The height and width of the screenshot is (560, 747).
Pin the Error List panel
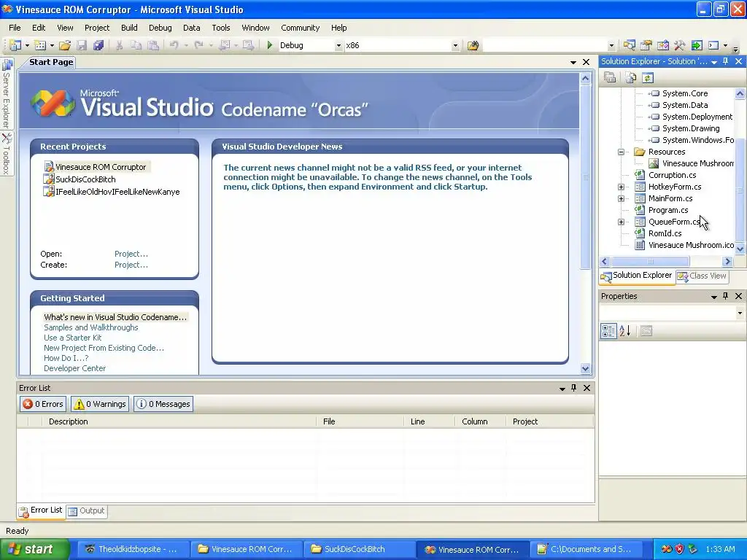pyautogui.click(x=573, y=388)
